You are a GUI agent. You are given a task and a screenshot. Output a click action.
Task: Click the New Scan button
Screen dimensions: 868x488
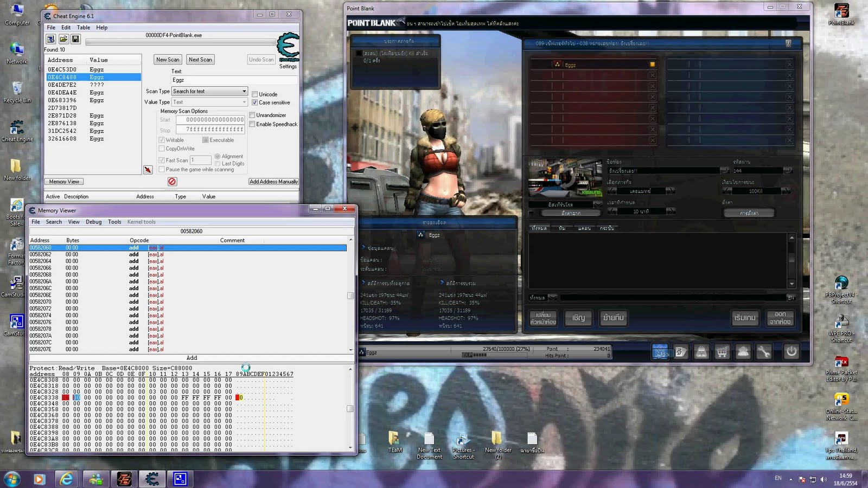pos(168,60)
